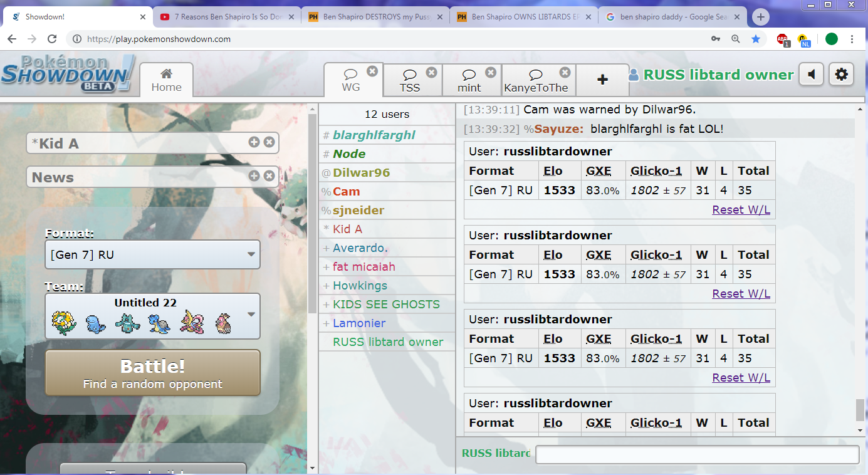Open a new browser tab
This screenshot has height=475, width=868.
click(x=760, y=17)
